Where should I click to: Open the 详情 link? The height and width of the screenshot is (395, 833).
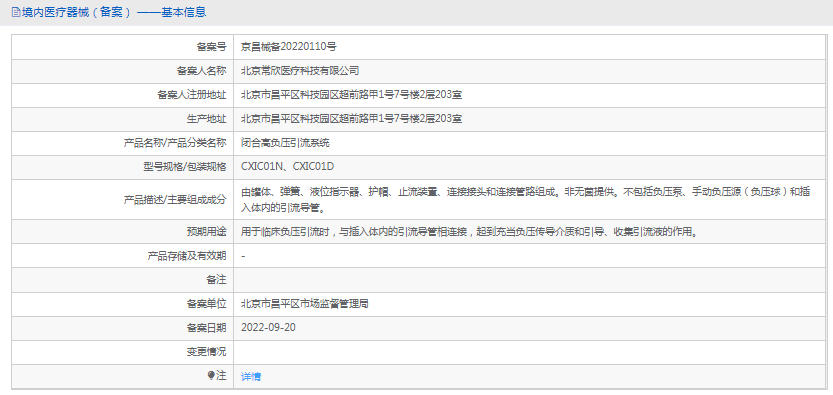[251, 376]
